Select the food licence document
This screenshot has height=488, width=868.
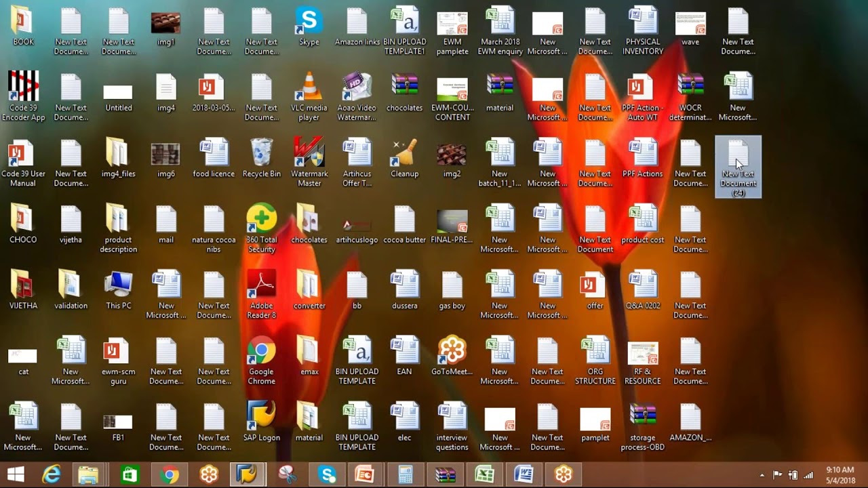point(214,158)
